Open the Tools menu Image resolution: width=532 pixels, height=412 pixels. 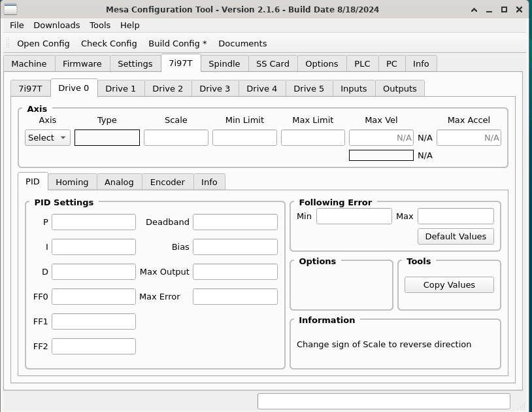pyautogui.click(x=100, y=26)
